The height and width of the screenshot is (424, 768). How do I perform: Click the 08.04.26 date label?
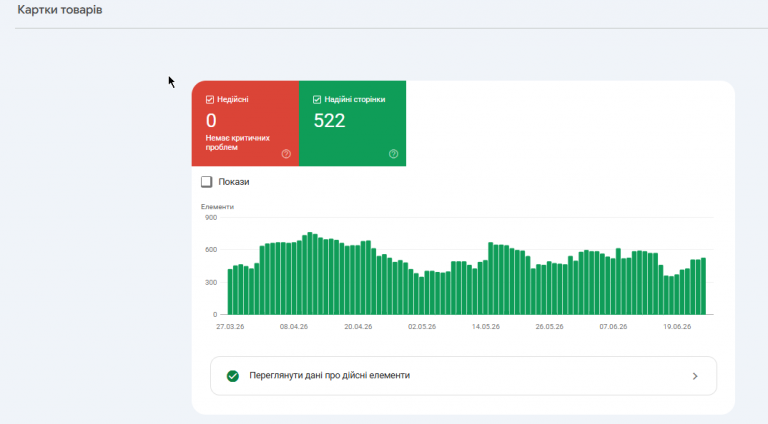pyautogui.click(x=294, y=327)
